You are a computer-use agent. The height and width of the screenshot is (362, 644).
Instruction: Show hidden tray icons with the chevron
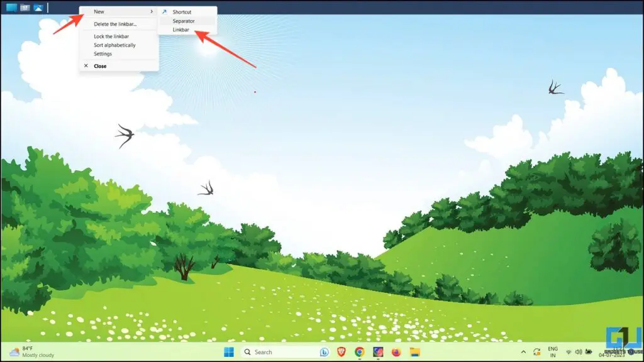tap(523, 352)
